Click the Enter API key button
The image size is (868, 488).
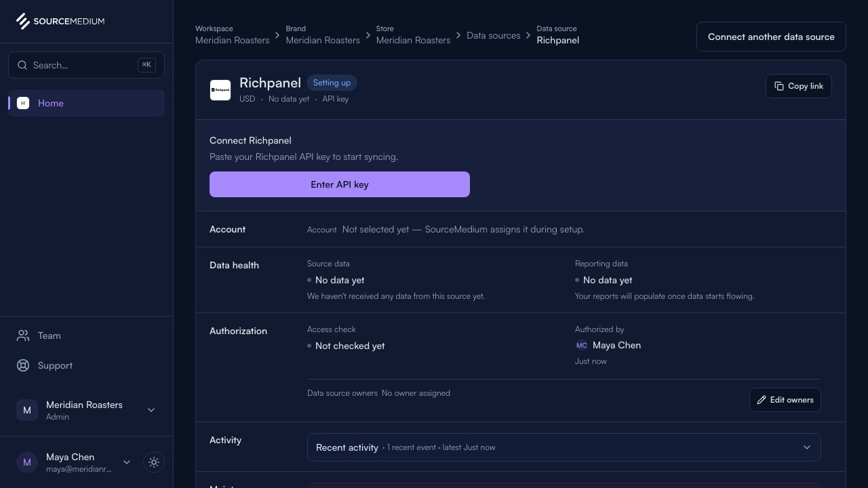pos(340,184)
